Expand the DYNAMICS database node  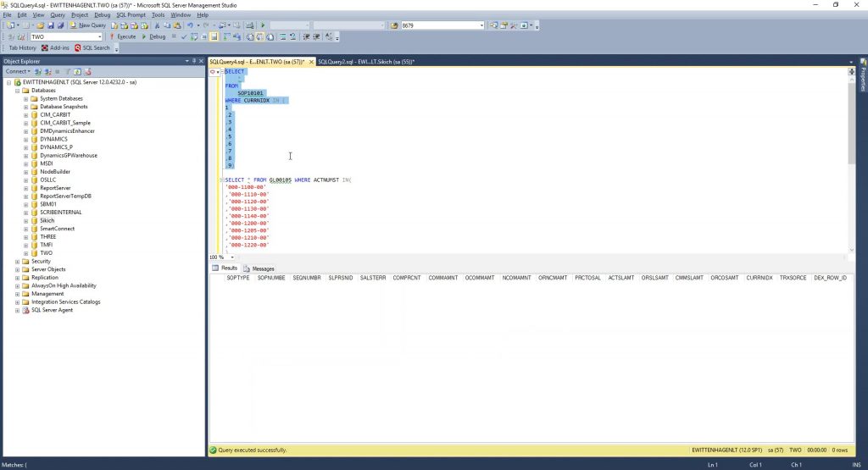tap(26, 139)
